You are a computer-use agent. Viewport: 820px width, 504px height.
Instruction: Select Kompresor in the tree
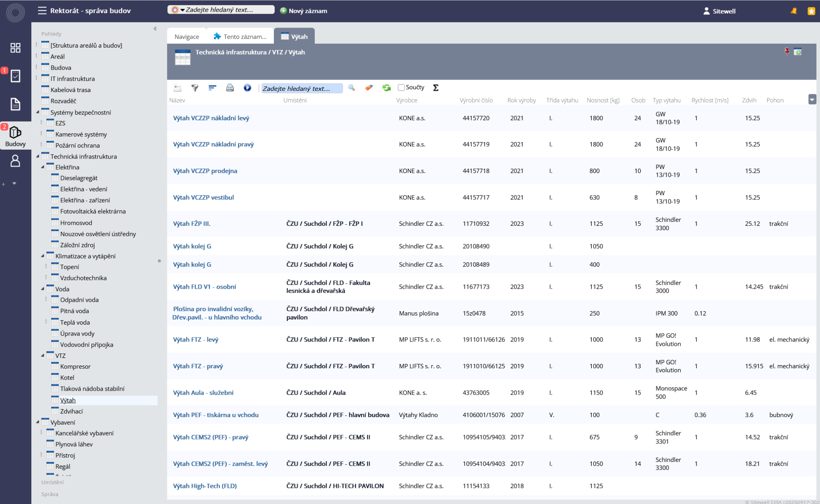pos(75,366)
